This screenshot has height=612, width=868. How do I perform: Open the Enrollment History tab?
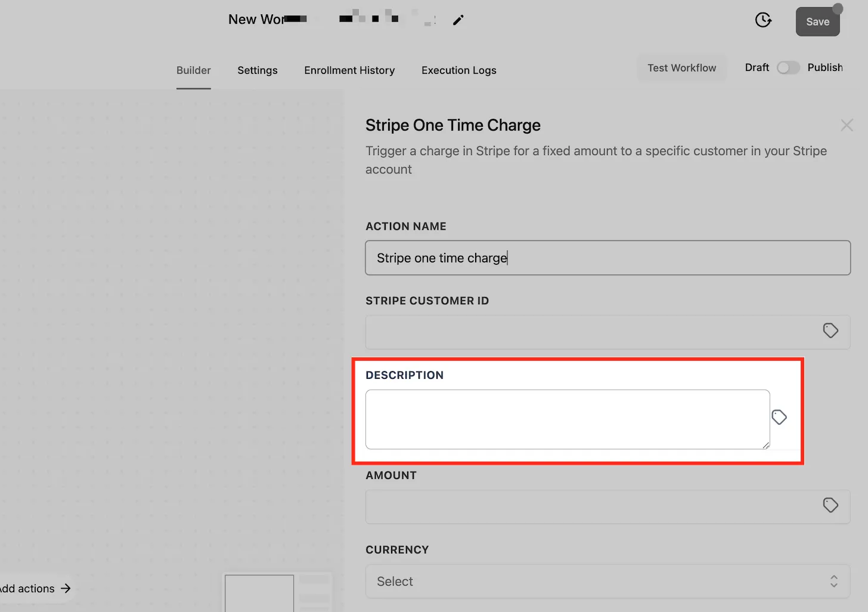point(349,70)
